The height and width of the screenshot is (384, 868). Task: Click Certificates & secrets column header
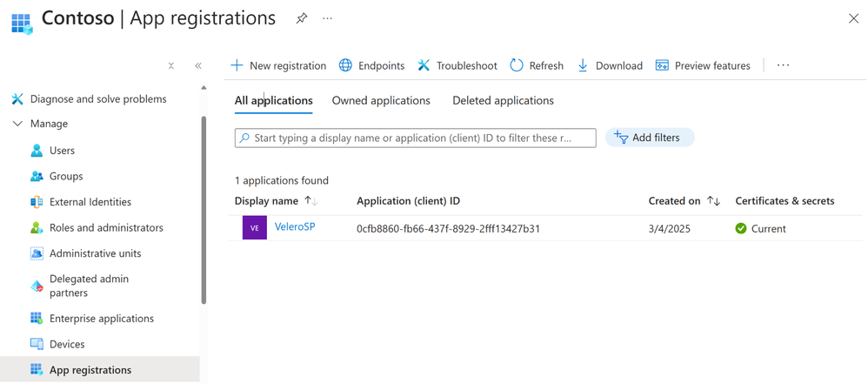(x=785, y=201)
